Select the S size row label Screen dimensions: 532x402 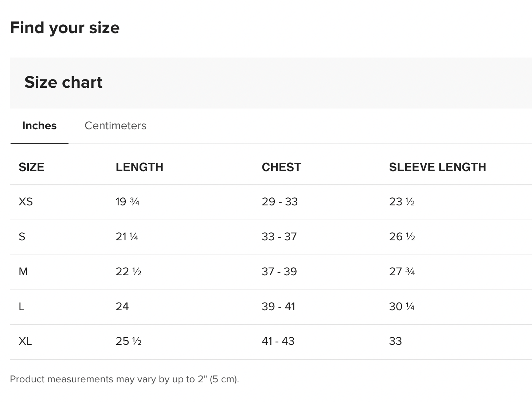(x=22, y=237)
